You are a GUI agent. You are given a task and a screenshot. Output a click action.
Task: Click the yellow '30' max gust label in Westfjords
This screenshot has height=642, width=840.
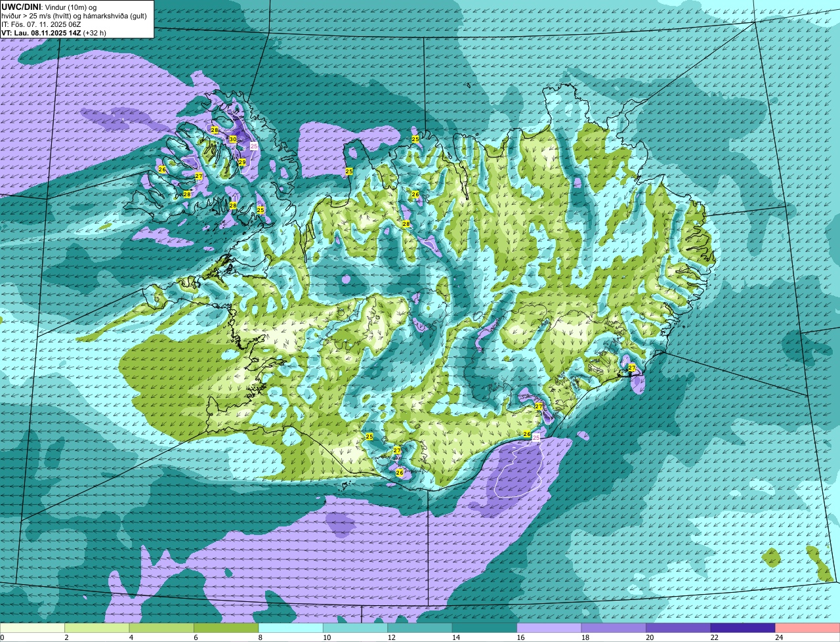click(233, 139)
